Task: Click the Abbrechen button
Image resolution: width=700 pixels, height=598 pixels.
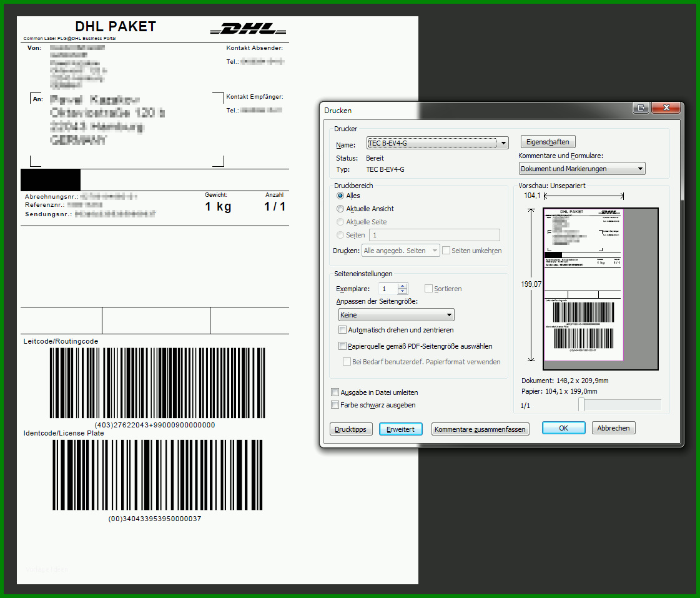Action: (613, 428)
